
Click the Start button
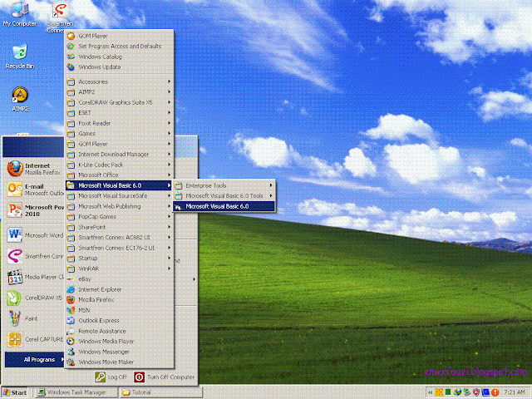tap(15, 392)
